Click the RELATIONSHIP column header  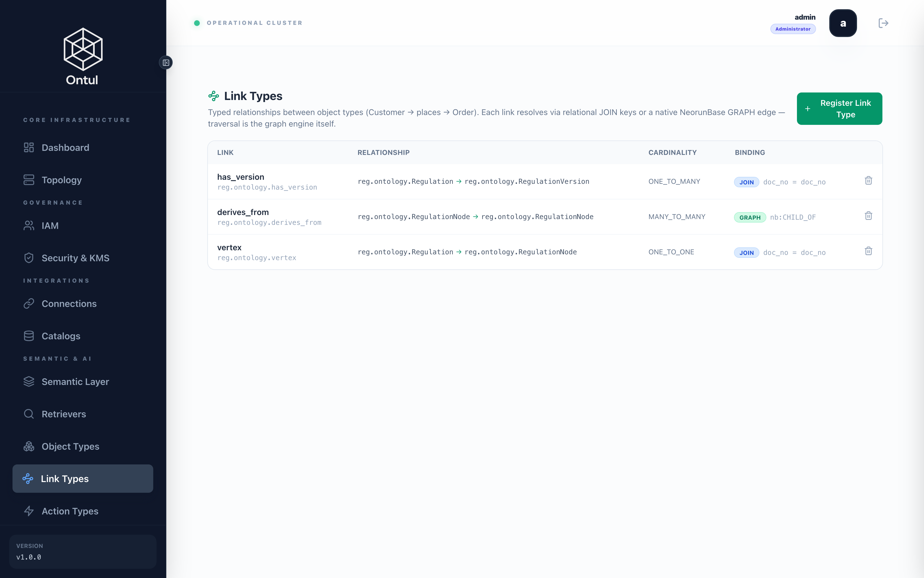pyautogui.click(x=383, y=153)
